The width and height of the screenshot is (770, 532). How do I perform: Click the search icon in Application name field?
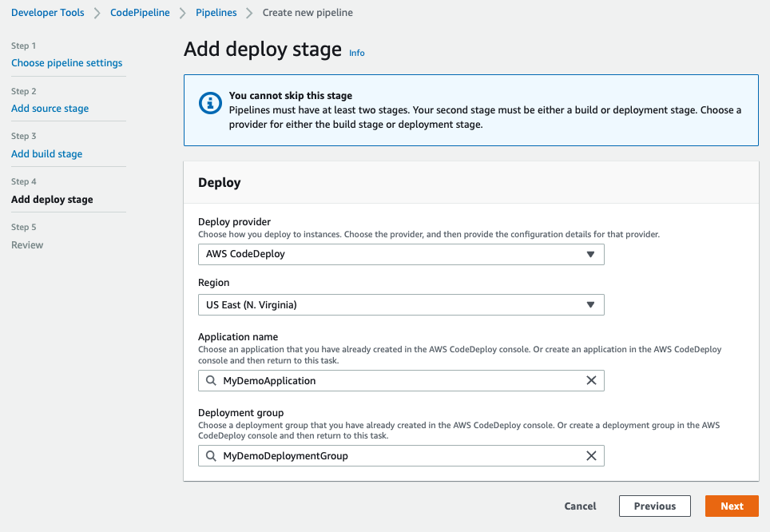212,381
